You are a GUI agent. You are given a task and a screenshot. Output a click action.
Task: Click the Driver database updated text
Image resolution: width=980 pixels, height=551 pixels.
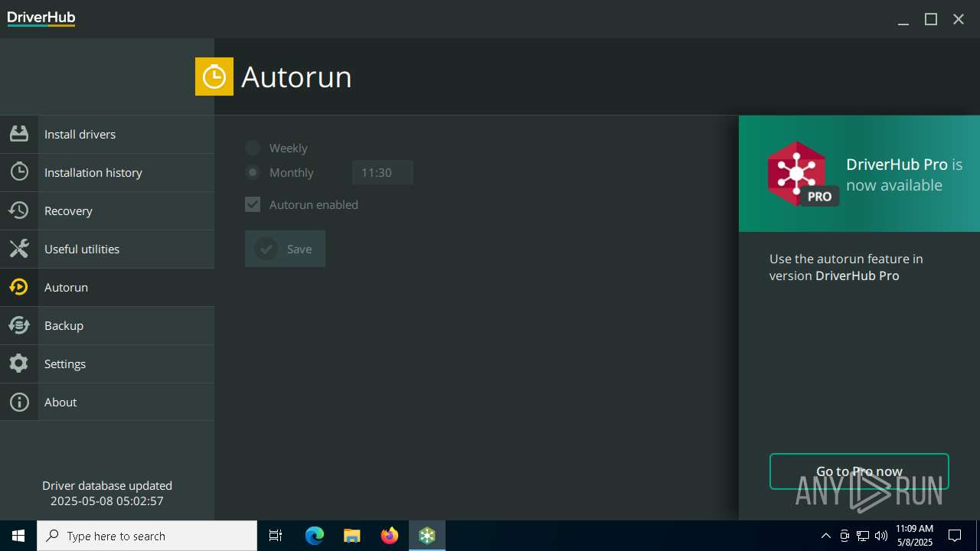[x=107, y=485]
